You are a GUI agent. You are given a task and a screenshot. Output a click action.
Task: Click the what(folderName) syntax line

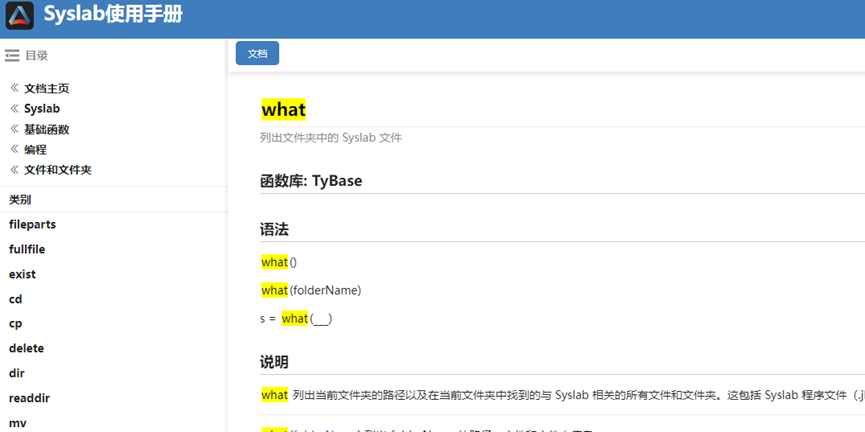311,290
